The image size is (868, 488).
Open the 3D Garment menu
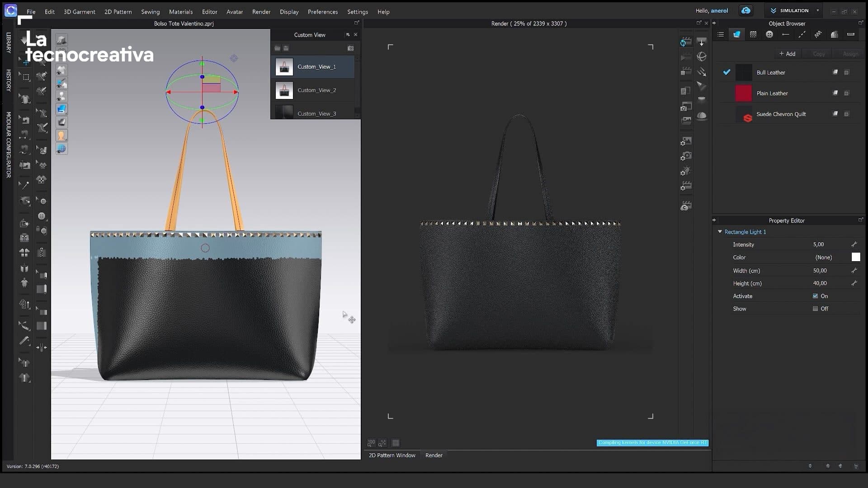click(x=80, y=12)
